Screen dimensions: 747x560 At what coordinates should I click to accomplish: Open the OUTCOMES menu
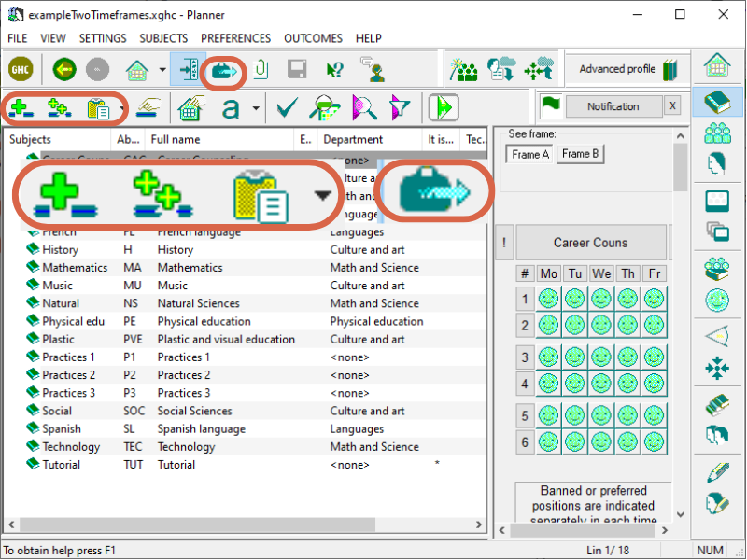tap(313, 38)
